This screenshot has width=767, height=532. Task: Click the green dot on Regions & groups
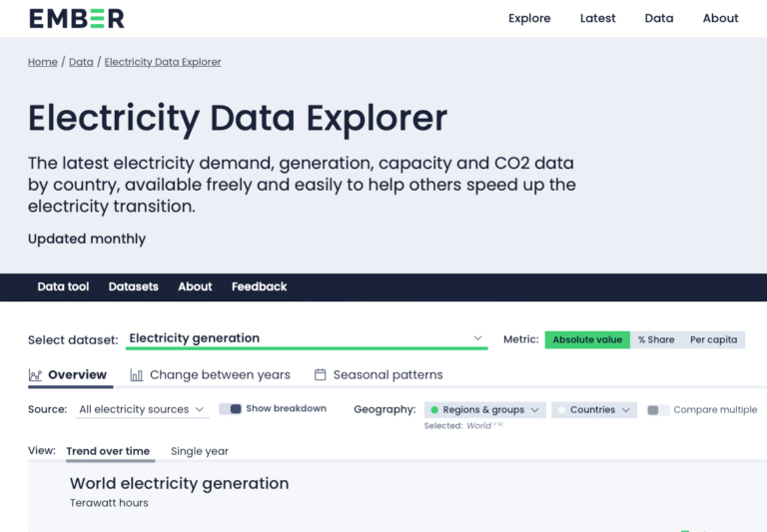434,410
